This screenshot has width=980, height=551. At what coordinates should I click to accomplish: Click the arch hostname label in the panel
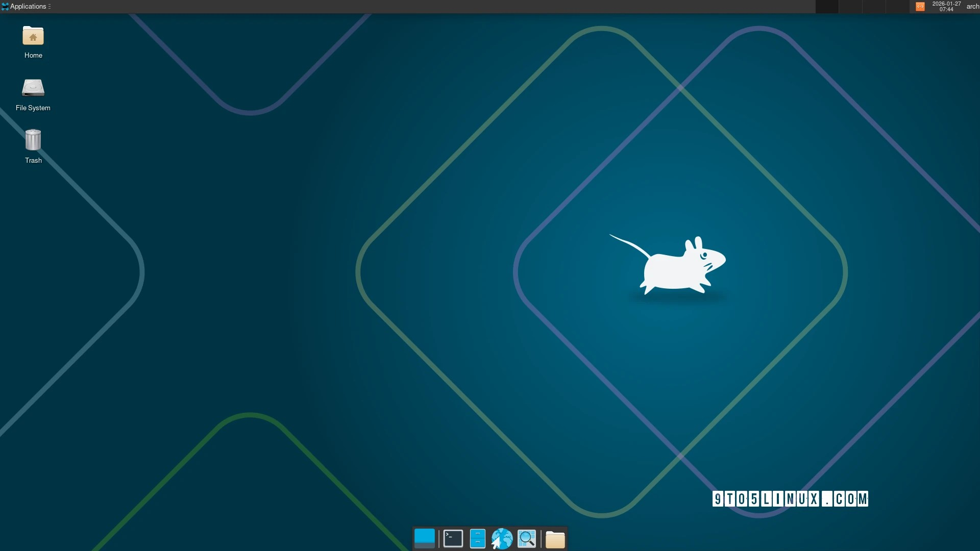point(971,6)
